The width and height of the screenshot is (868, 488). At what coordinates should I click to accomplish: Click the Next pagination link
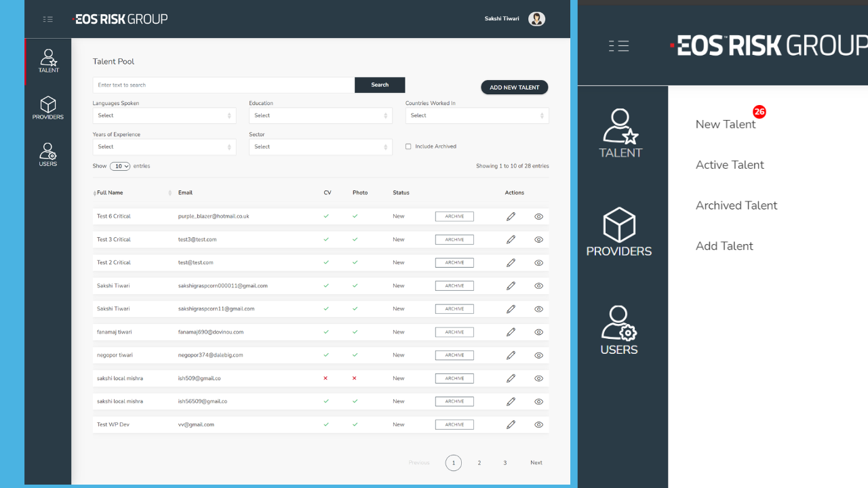(536, 463)
